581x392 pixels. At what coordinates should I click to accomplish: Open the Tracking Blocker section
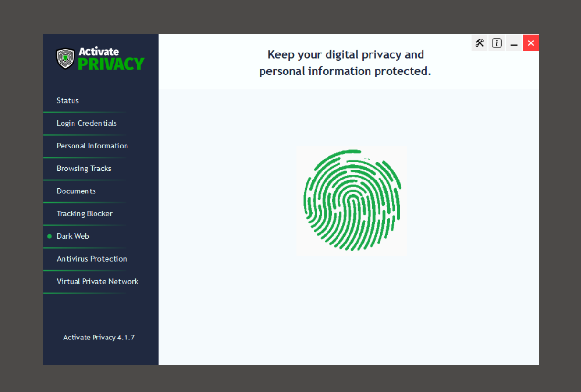pos(101,213)
